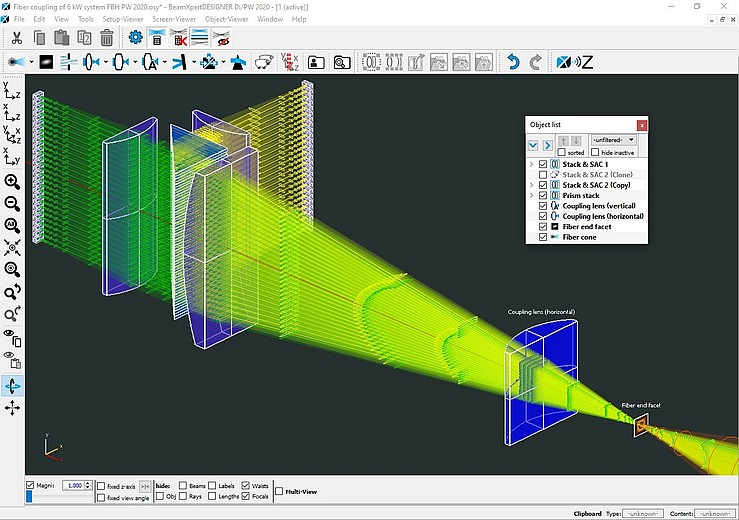
Task: Select the four-way move arrows tool
Action: (12, 408)
